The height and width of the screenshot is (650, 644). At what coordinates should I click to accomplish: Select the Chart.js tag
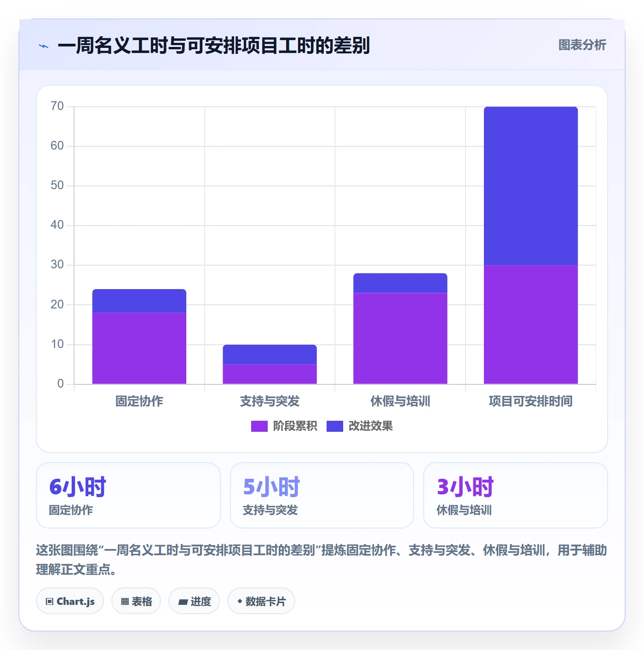[70, 601]
